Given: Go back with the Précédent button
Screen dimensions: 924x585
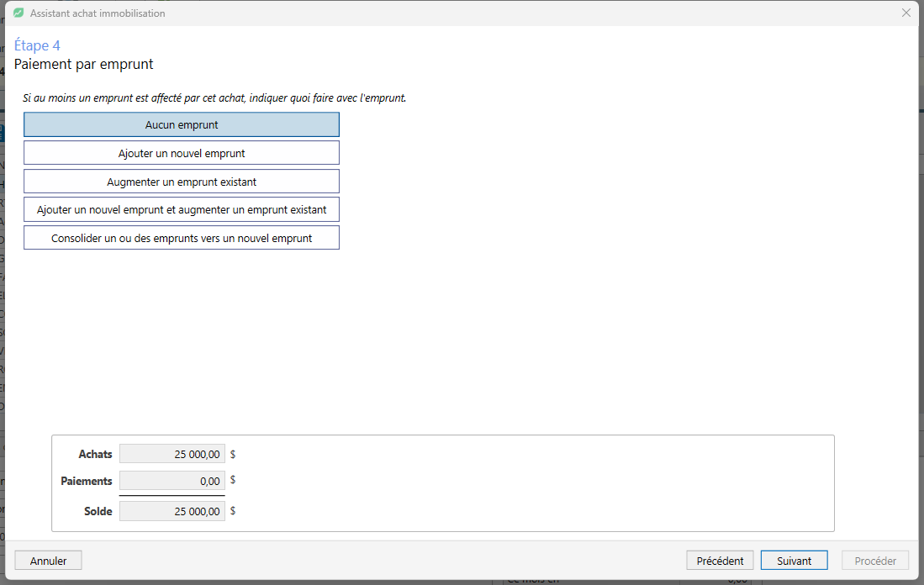Looking at the screenshot, I should [720, 561].
